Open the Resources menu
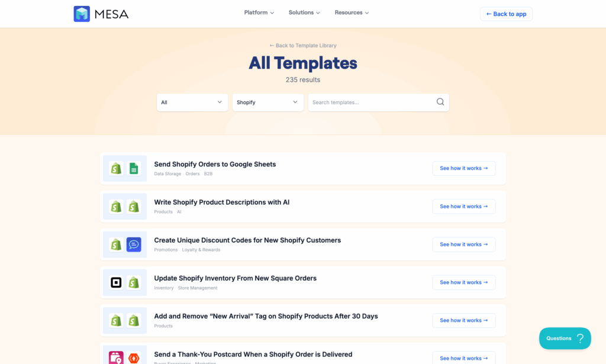 352,13
